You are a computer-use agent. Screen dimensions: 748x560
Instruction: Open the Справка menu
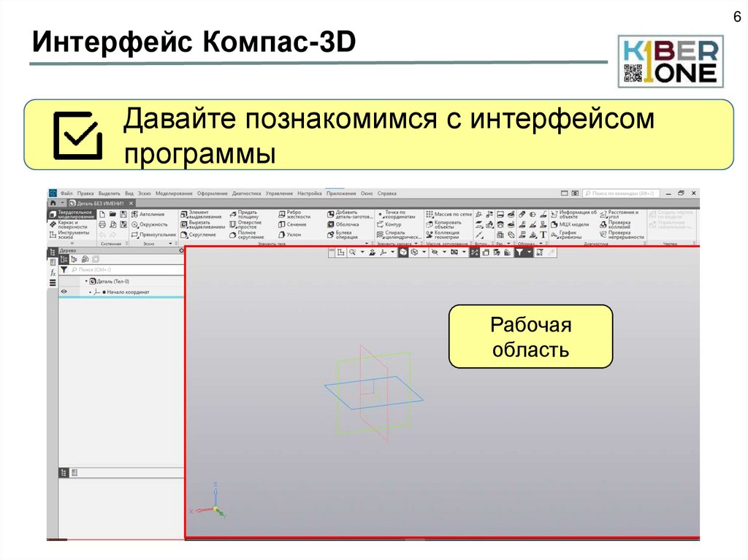[x=387, y=193]
